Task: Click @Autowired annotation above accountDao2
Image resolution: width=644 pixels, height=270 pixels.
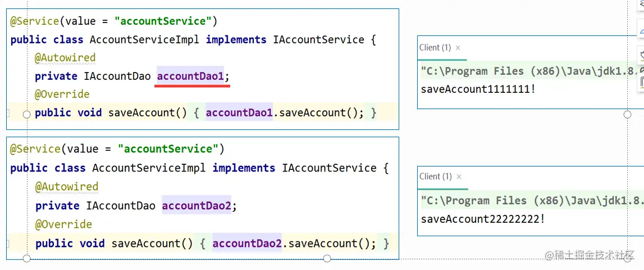Action: (x=67, y=187)
